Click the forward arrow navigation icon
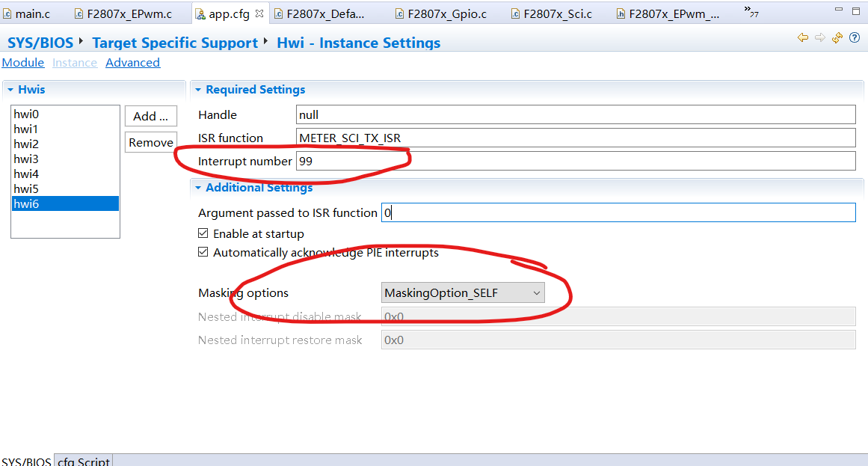Viewport: 868px width, 466px height. 820,37
